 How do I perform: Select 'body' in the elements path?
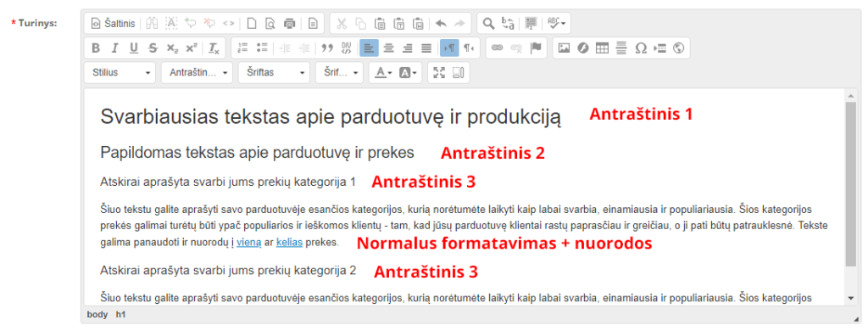click(x=97, y=314)
